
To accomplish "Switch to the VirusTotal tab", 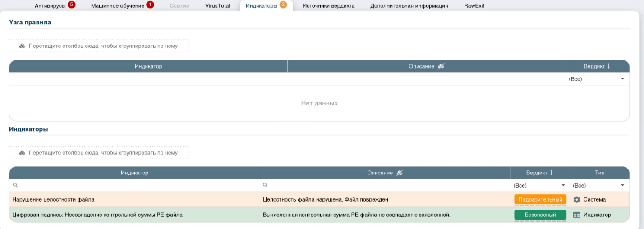I will 217,6.
